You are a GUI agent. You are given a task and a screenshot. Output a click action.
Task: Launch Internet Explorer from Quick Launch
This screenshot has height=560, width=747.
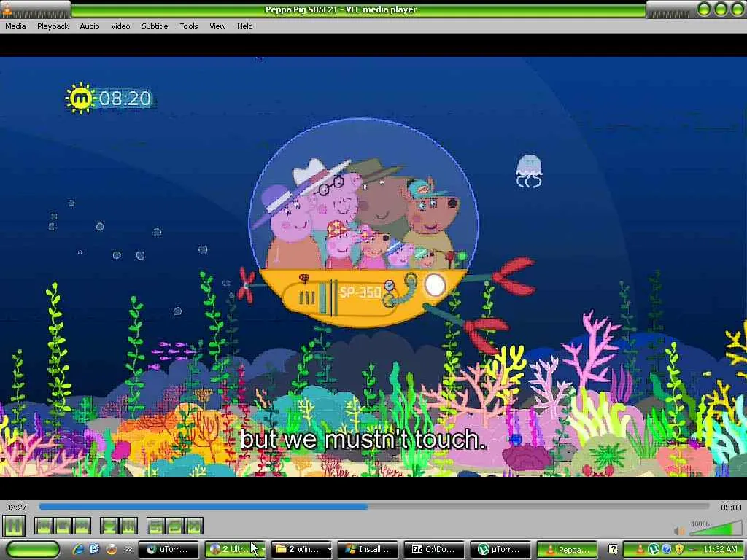point(78,549)
